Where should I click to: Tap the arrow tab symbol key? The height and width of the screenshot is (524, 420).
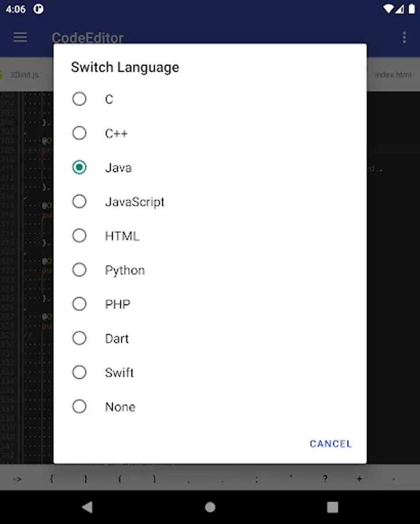pos(17,479)
